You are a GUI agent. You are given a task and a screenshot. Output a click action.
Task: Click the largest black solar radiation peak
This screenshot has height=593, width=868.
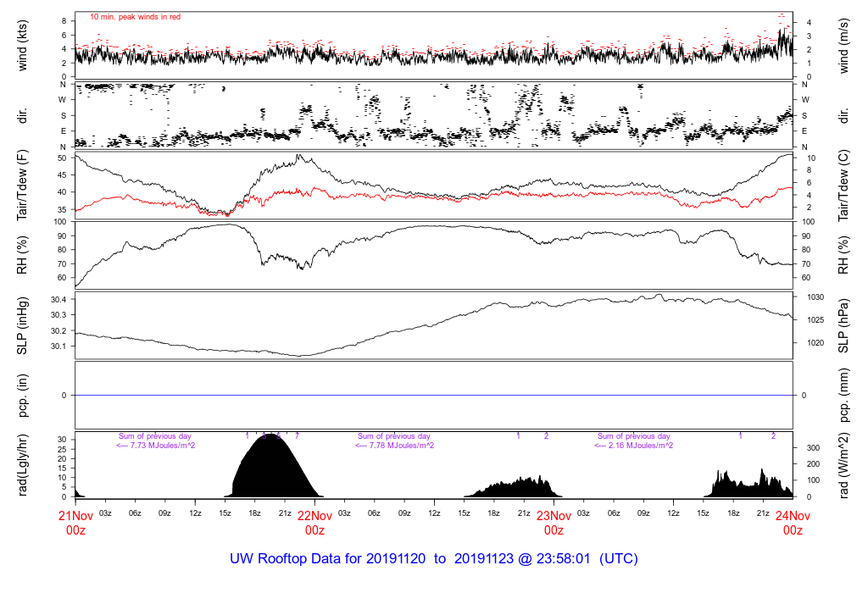270,470
